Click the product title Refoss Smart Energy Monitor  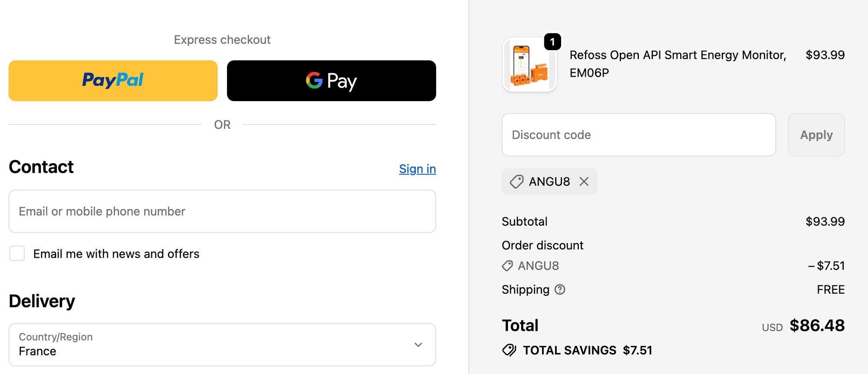click(677, 64)
